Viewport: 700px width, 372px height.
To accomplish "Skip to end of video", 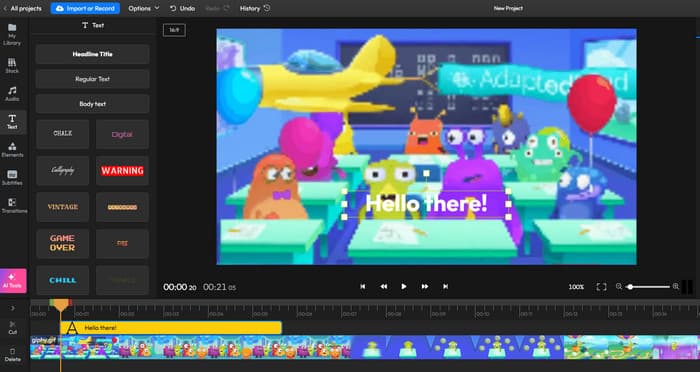I will pos(445,287).
